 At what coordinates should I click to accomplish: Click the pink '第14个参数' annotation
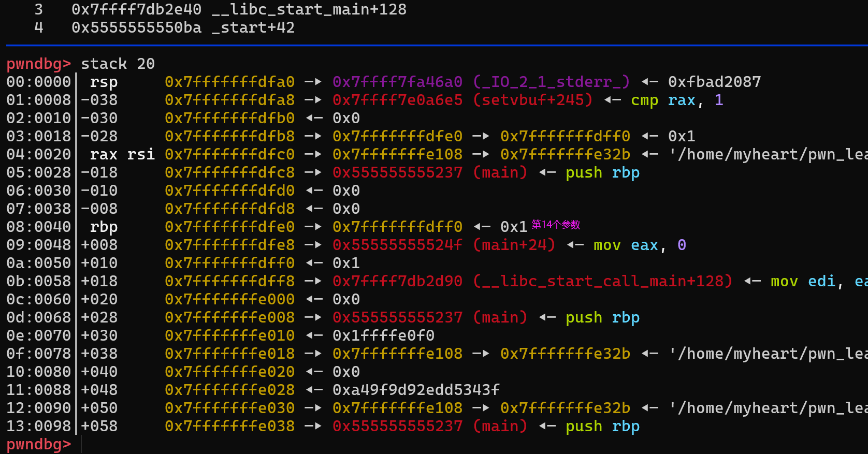pos(556,225)
